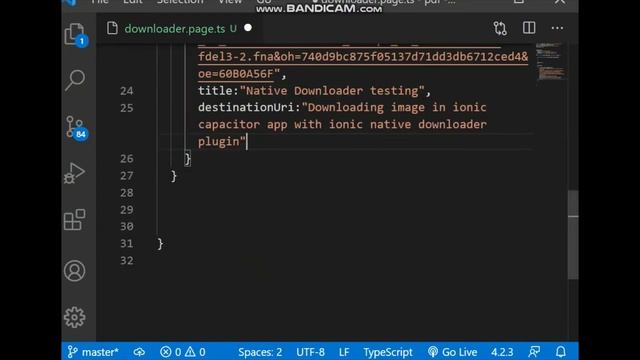Open the Search view in activity bar
Image resolution: width=640 pixels, height=360 pixels.
pyautogui.click(x=75, y=80)
